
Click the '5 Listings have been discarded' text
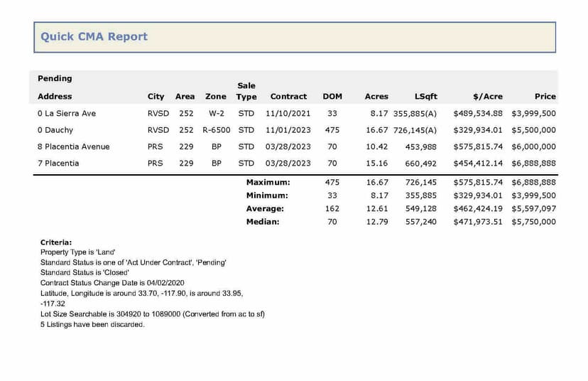tap(92, 324)
